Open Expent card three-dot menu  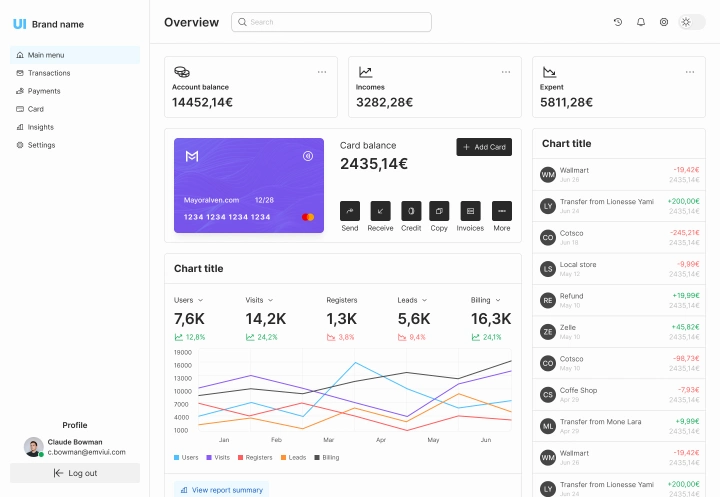[x=690, y=72]
